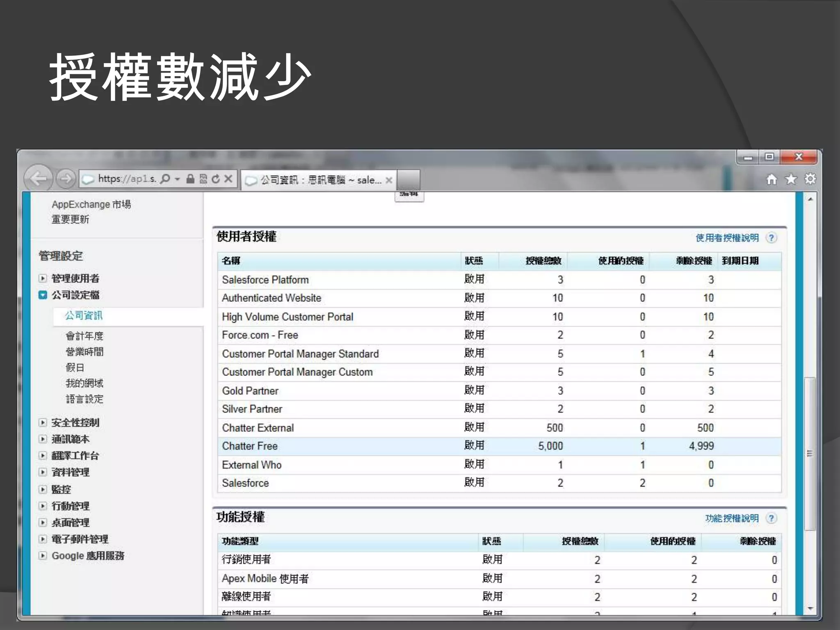
Task: Click the browser back arrow button
Action: [38, 178]
